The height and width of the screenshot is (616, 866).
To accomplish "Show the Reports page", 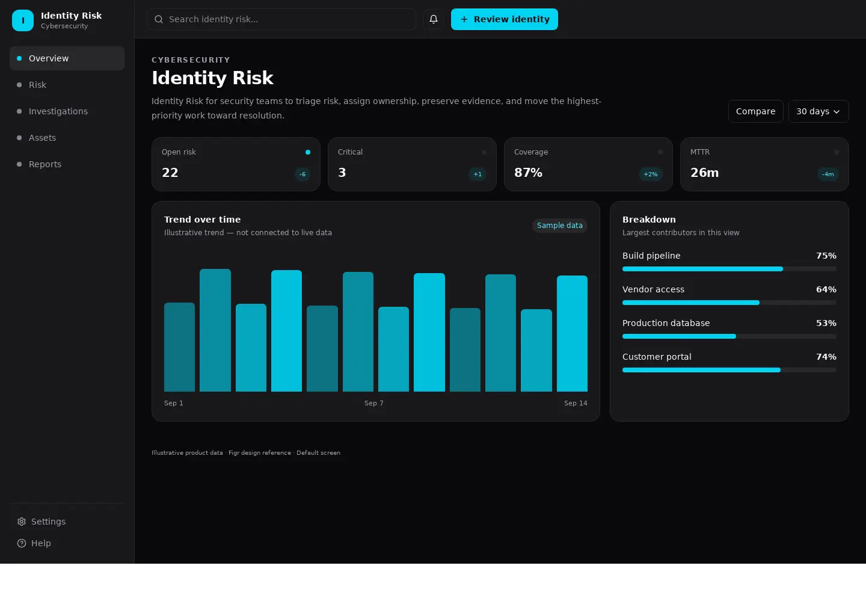I will pos(67,164).
